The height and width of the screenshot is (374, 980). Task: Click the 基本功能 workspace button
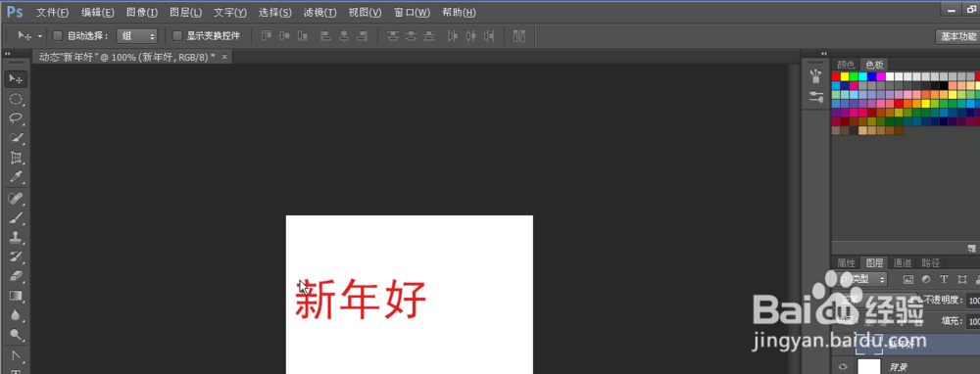point(958,37)
